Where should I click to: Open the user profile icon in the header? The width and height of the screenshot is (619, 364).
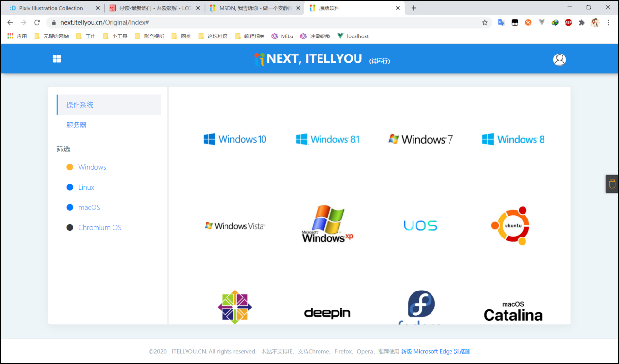[x=559, y=59]
